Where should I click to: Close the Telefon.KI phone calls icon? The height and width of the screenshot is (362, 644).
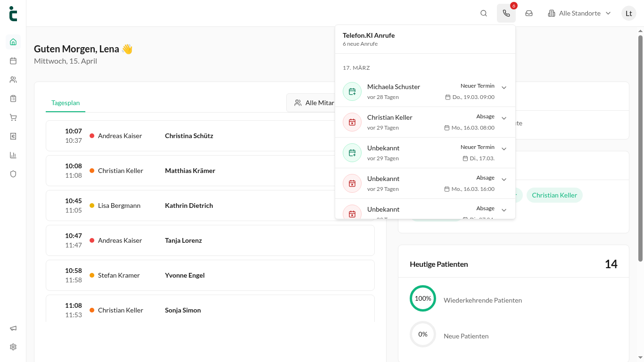pyautogui.click(x=506, y=13)
